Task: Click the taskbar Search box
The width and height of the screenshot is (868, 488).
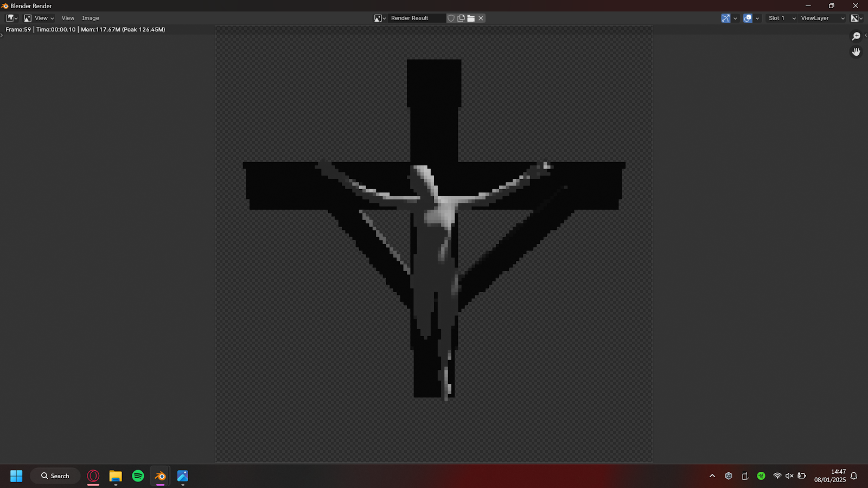Action: 55,476
